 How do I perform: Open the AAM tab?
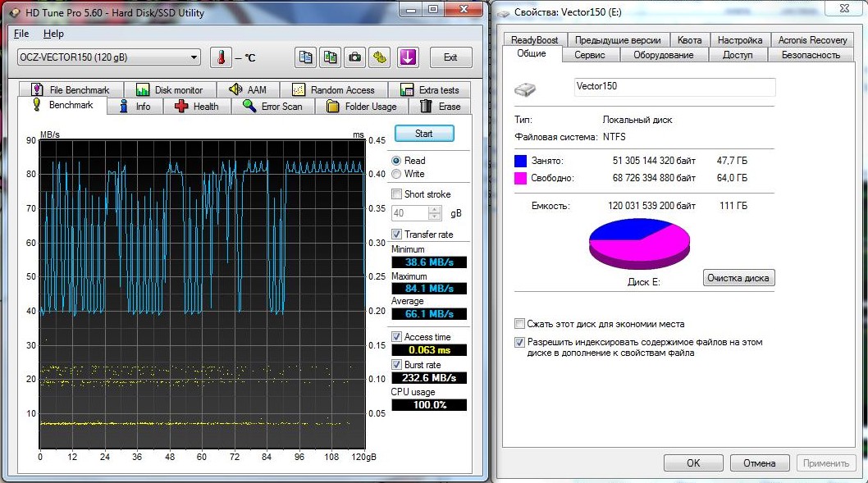[x=248, y=89]
